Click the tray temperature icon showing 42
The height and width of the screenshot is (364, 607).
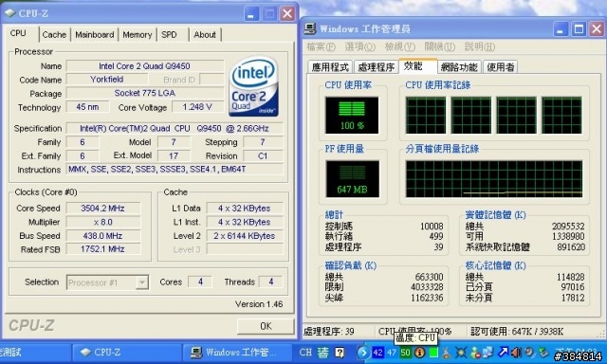[377, 353]
